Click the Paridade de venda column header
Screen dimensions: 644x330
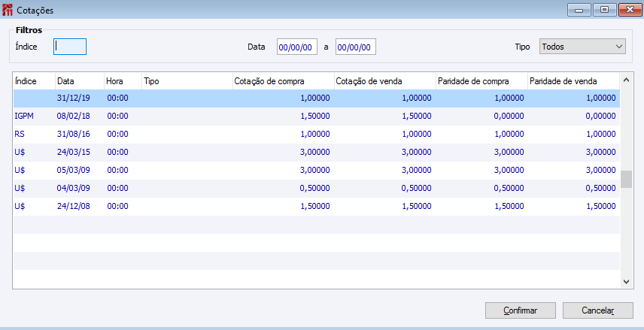coord(573,81)
